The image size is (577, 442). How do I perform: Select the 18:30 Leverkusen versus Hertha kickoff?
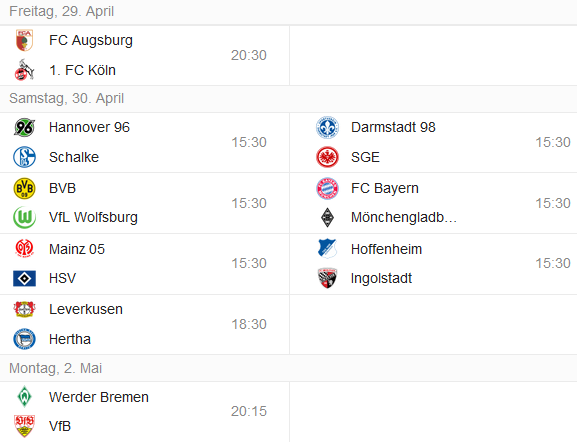pos(249,324)
